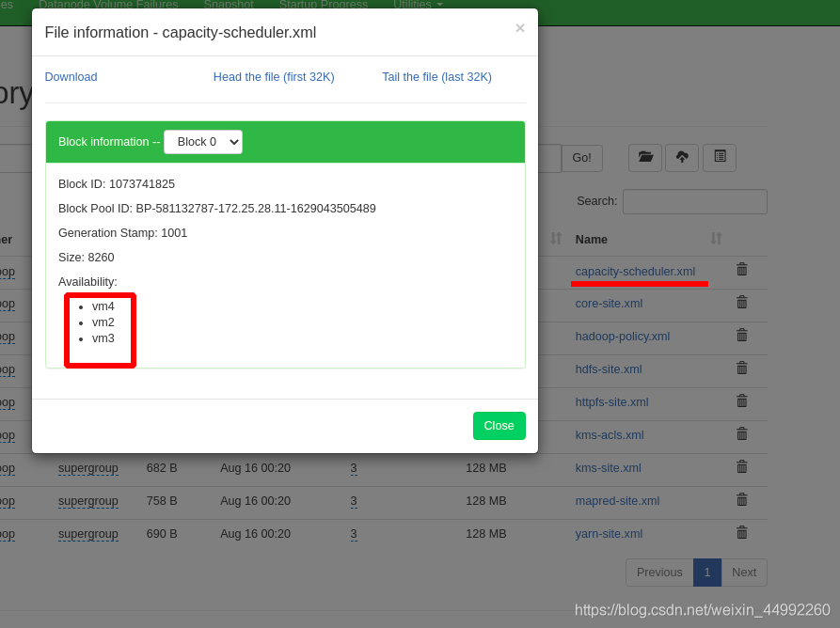This screenshot has width=840, height=628.
Task: Delete httpfs-site.xml with trash icon
Action: (742, 401)
